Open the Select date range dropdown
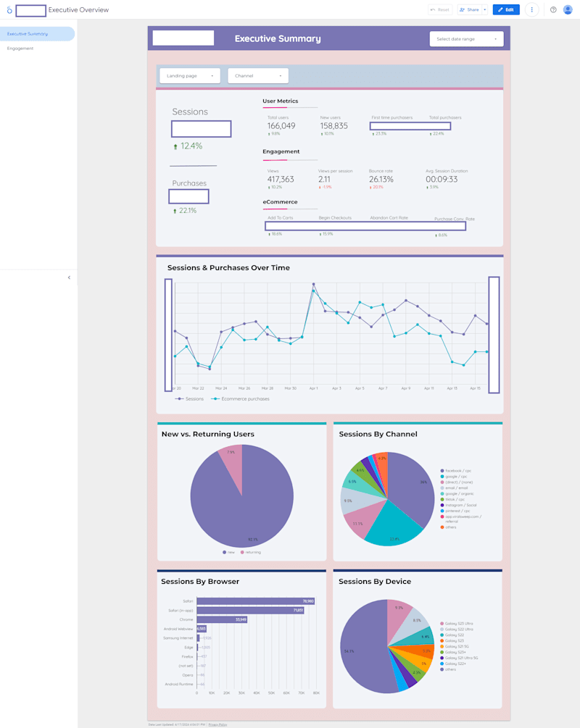Screen dimensions: 580x728 467,39
